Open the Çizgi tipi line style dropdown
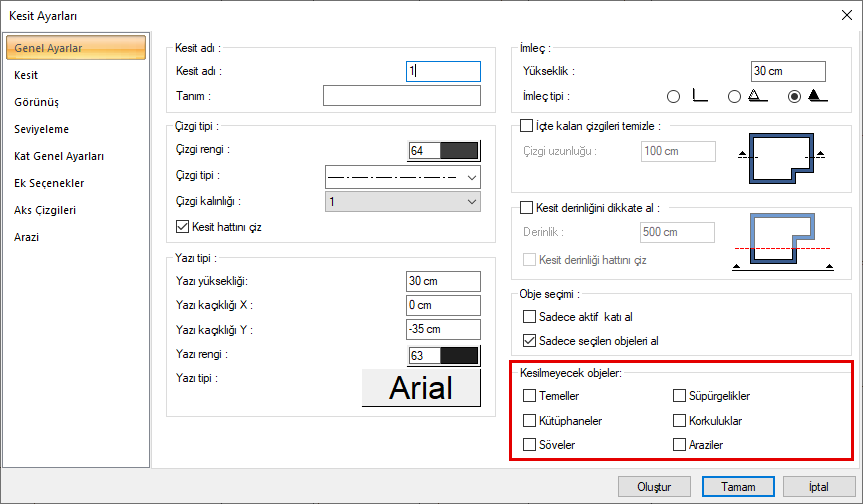This screenshot has width=863, height=504. click(403, 177)
